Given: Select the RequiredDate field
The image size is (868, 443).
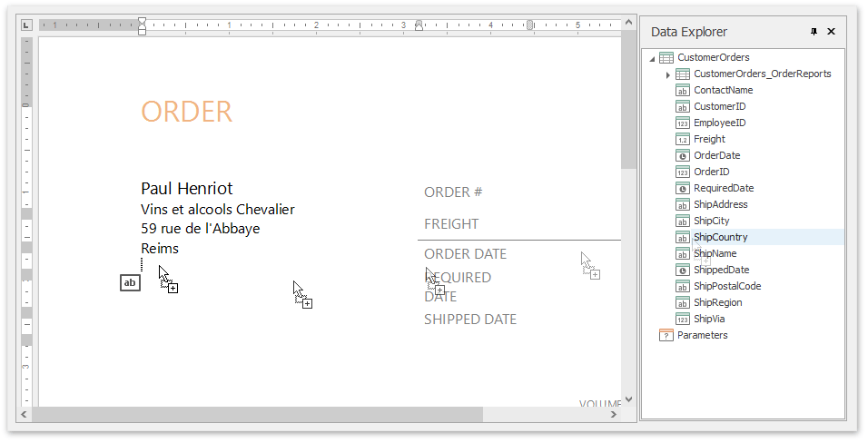Looking at the screenshot, I should pos(724,188).
